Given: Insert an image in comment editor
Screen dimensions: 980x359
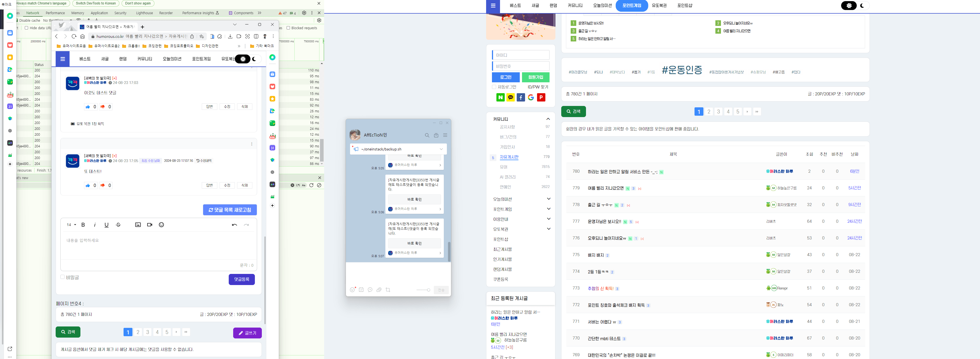Looking at the screenshot, I should [x=138, y=225].
